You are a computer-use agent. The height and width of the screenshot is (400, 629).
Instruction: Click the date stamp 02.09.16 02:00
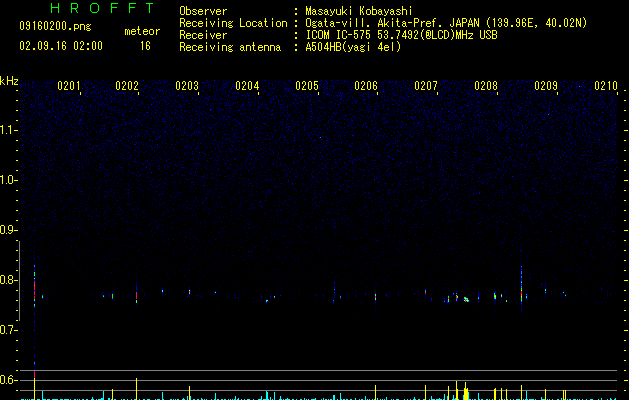point(61,46)
